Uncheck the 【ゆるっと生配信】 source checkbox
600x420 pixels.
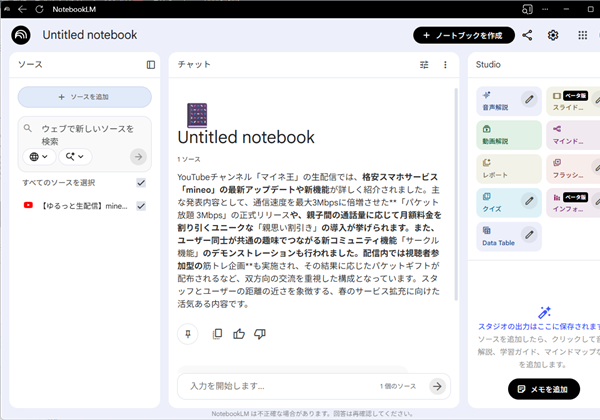(141, 206)
